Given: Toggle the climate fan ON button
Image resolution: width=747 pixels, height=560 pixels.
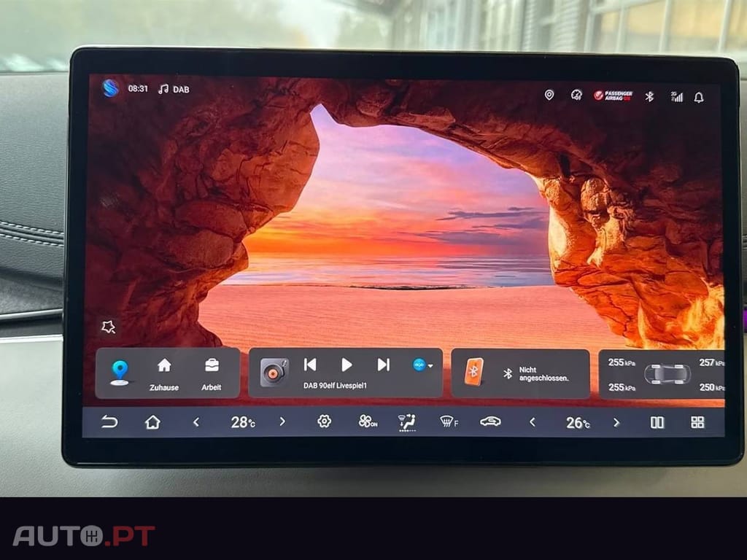Looking at the screenshot, I should tap(368, 421).
